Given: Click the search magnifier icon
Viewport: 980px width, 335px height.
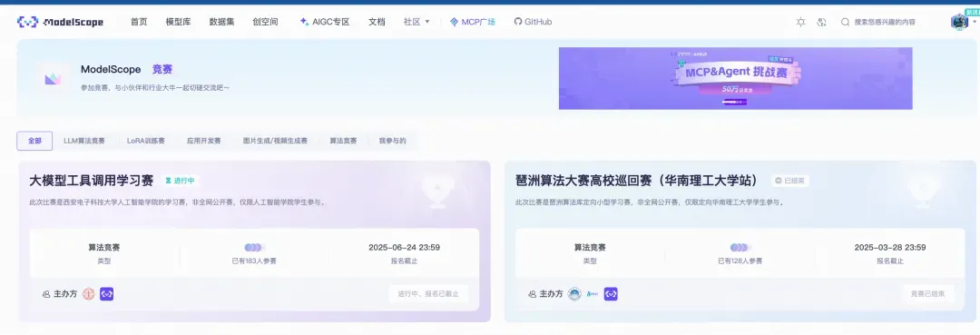Looking at the screenshot, I should click(845, 22).
